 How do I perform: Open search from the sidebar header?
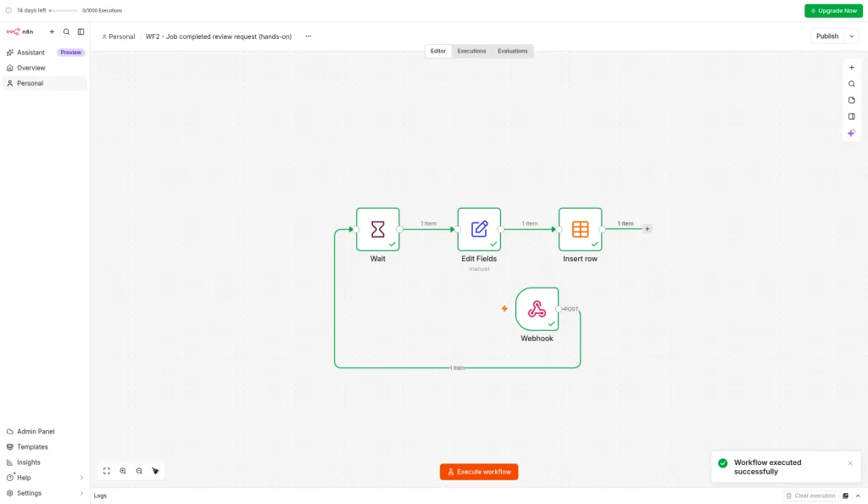[66, 32]
